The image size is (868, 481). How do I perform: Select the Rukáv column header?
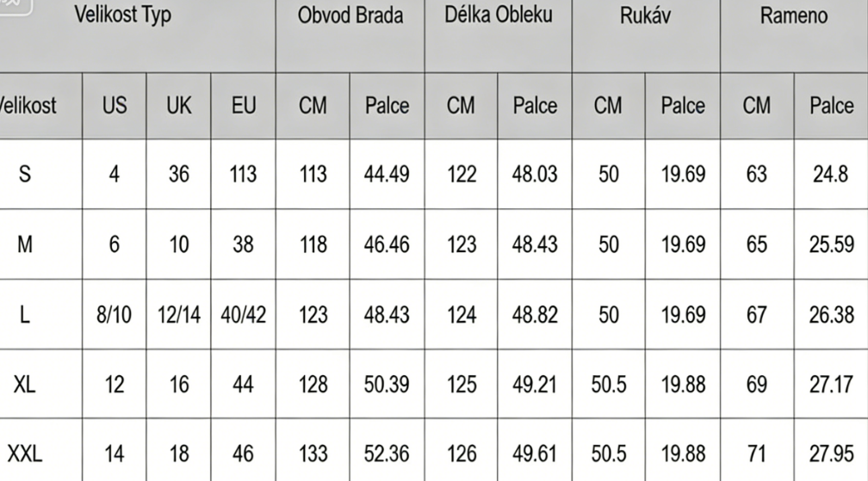click(x=645, y=15)
